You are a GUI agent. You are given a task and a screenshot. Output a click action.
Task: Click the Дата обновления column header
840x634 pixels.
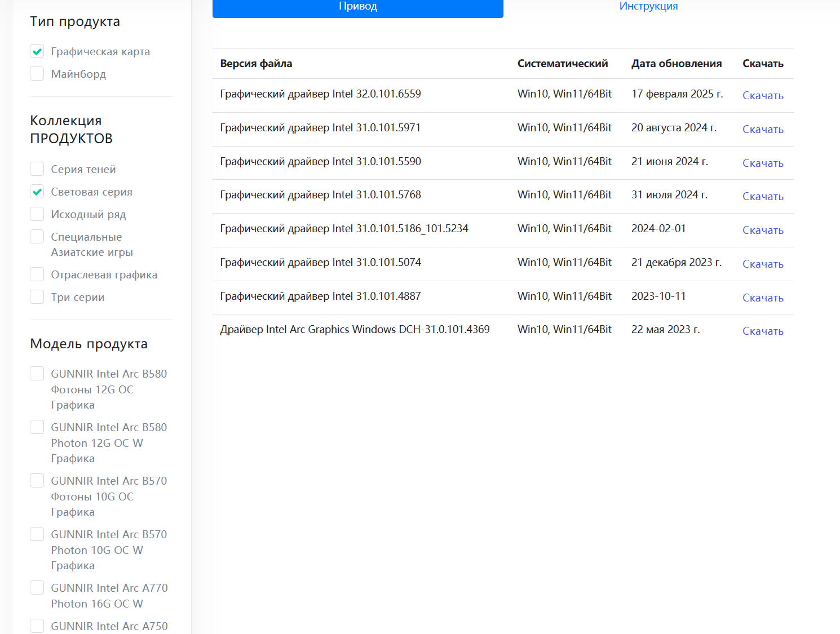click(677, 64)
